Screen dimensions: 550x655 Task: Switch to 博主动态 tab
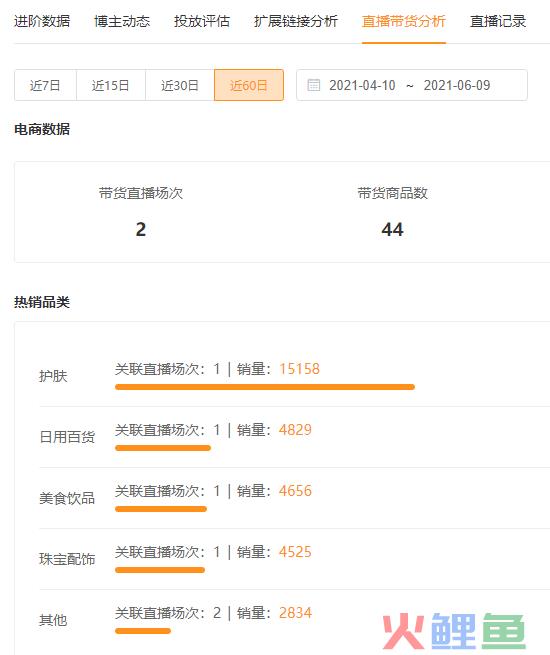(122, 21)
